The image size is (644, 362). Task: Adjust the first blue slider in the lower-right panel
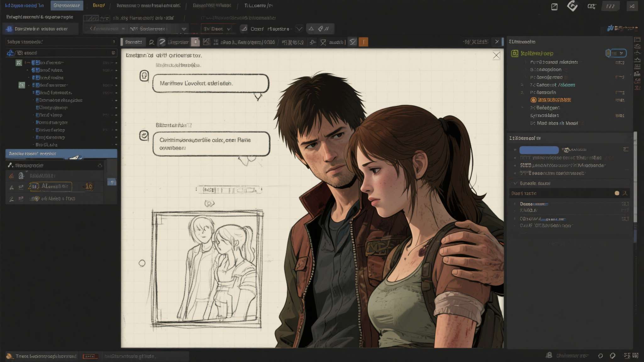pyautogui.click(x=540, y=204)
